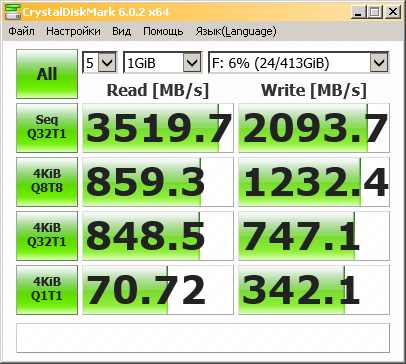Viewport: 406px width, 364px height.
Task: Minimize the CrystalDiskMark window
Action: coord(358,12)
